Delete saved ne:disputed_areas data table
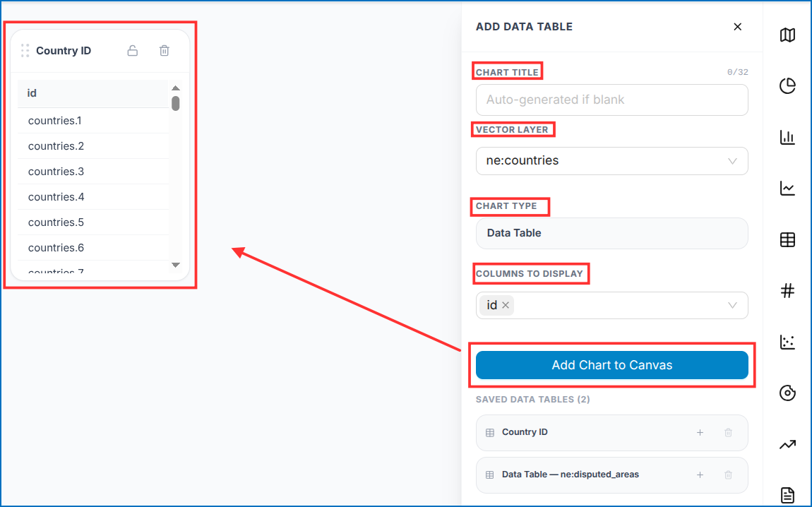 point(728,475)
